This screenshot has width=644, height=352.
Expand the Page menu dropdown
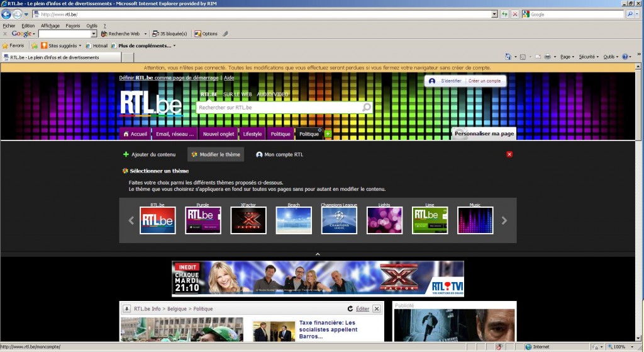(x=567, y=57)
